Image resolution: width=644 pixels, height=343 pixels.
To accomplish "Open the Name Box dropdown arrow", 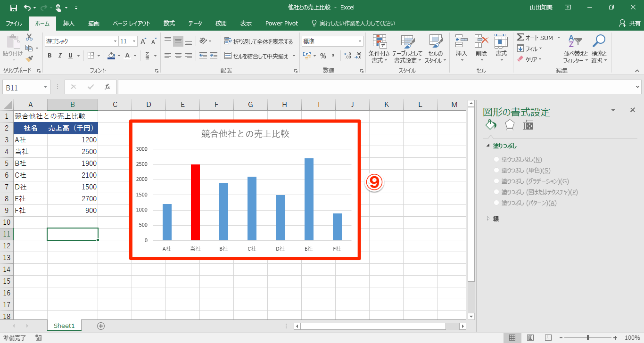I will pos(46,88).
